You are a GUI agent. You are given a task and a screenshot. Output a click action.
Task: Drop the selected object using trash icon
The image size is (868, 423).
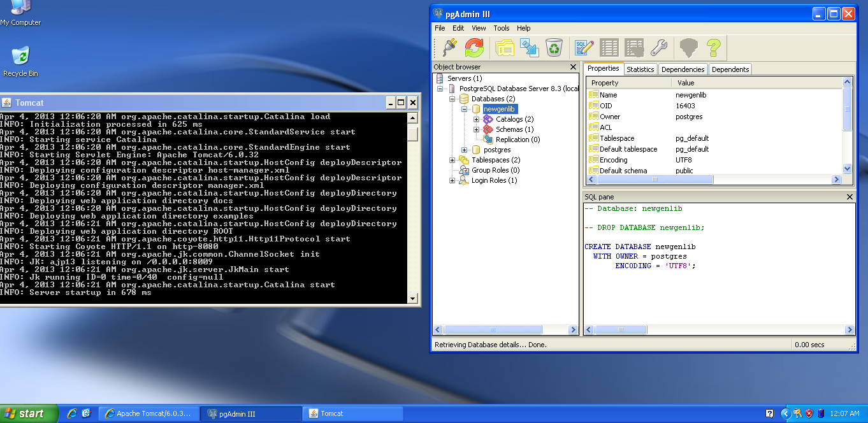click(x=554, y=48)
